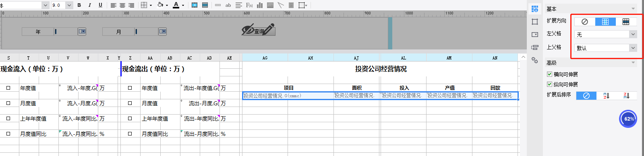Tick checkbox left of 流入 年度值 row
Viewport: 644px width, 156px height.
point(8,88)
